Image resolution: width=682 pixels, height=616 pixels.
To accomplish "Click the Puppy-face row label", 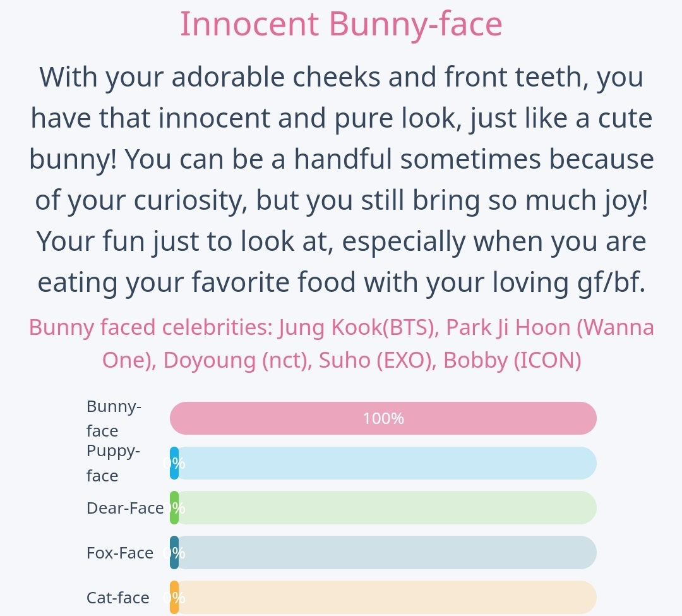I will 114,463.
